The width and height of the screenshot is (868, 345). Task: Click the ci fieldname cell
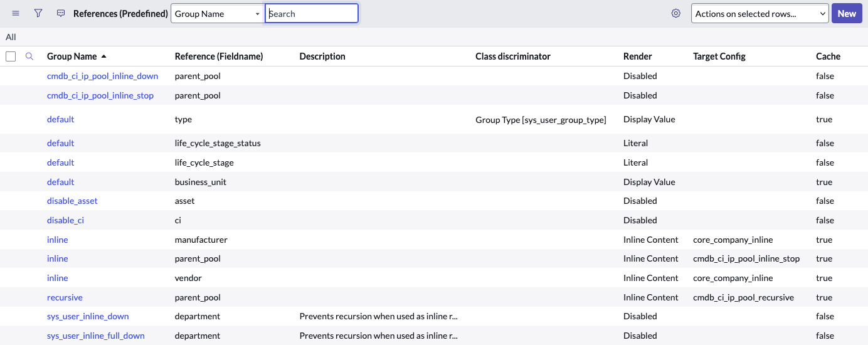point(179,220)
